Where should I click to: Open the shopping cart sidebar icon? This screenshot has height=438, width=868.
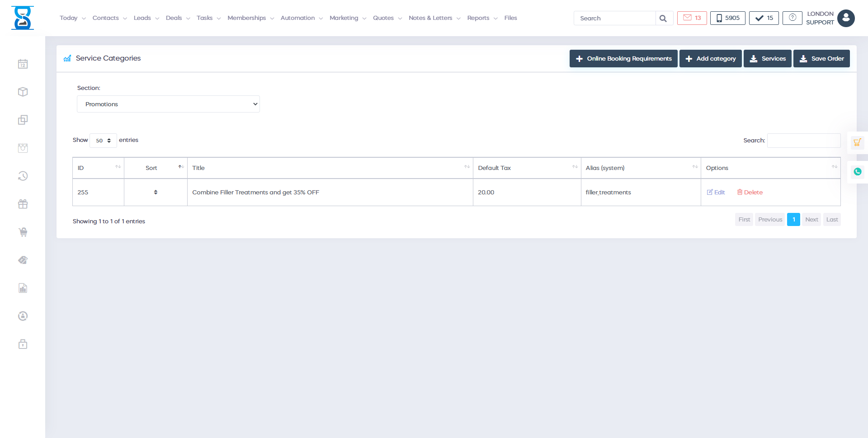tap(23, 232)
